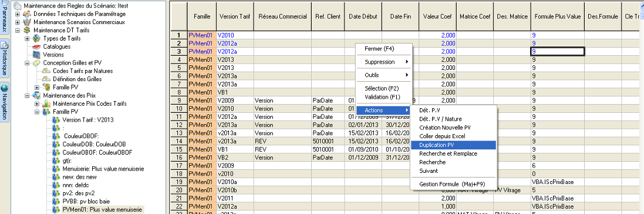
Task: Click the Conception Grilles et PV icon
Action: coord(37,62)
